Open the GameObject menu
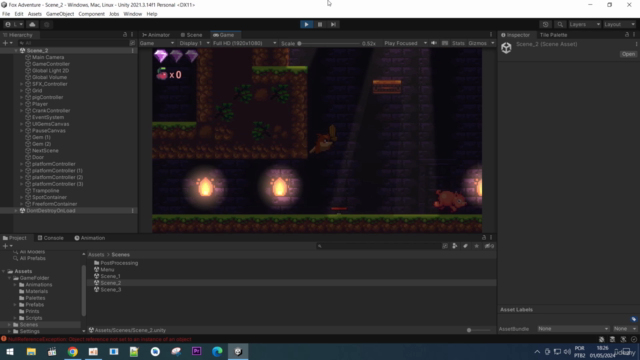The height and width of the screenshot is (360, 640). tap(60, 14)
